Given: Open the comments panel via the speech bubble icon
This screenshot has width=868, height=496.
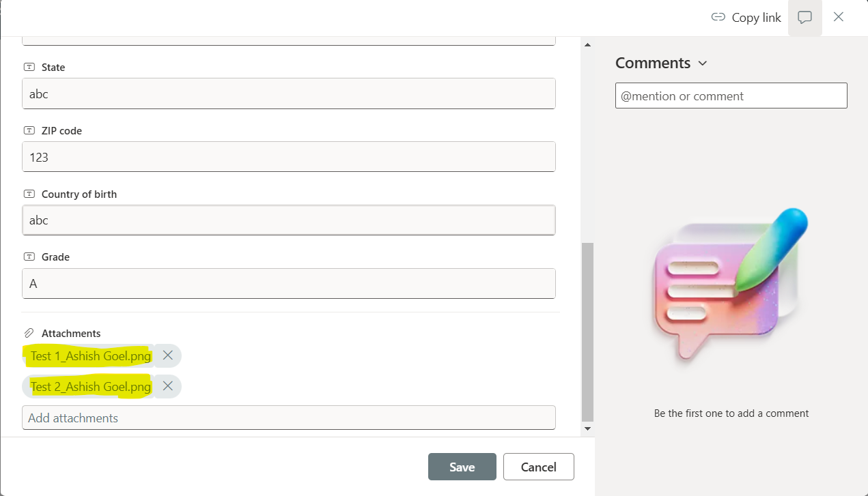Looking at the screenshot, I should [x=804, y=17].
